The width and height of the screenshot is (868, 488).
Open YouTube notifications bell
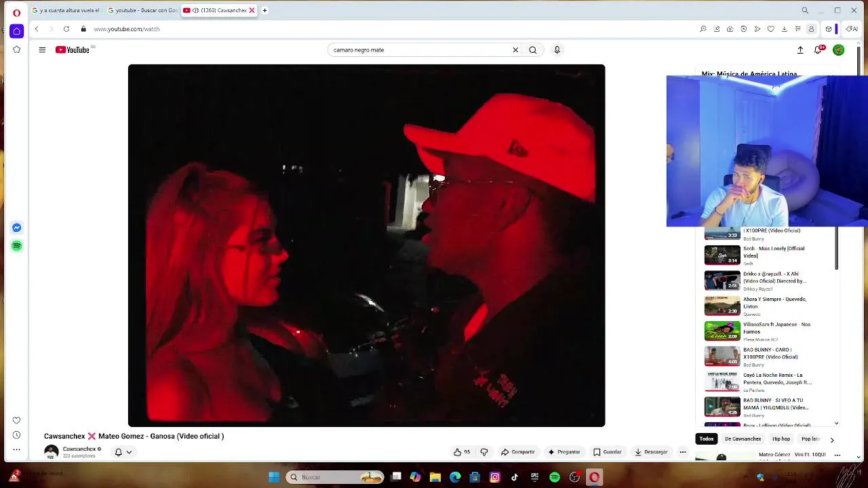pos(819,49)
